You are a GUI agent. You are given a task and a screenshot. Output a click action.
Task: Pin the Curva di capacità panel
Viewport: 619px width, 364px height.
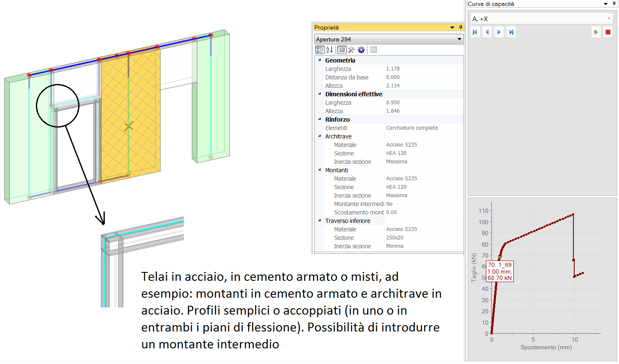pyautogui.click(x=614, y=4)
